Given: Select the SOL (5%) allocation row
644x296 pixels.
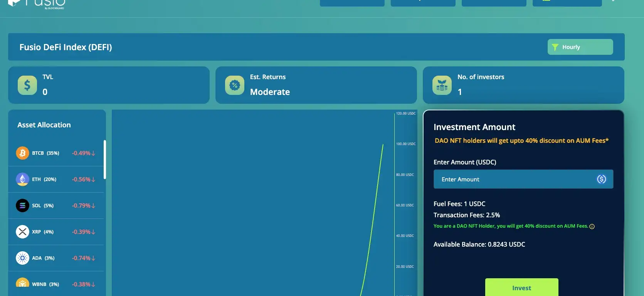Looking at the screenshot, I should 56,206.
